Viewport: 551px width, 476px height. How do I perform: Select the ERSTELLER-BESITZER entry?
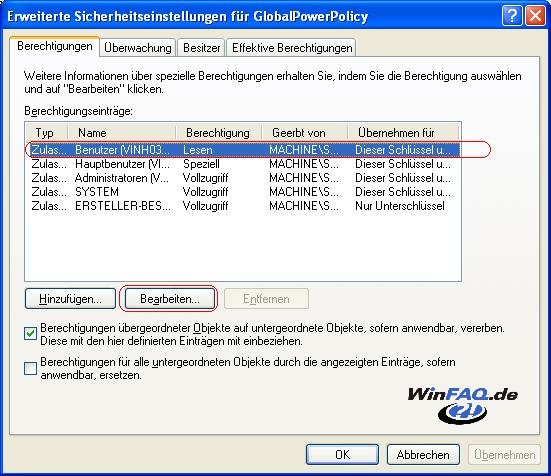point(243,206)
